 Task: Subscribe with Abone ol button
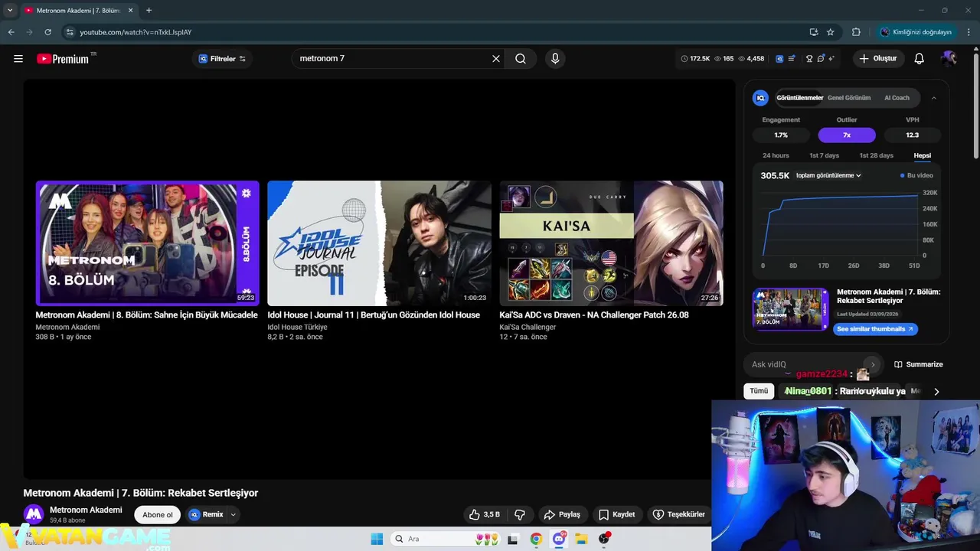click(x=158, y=514)
